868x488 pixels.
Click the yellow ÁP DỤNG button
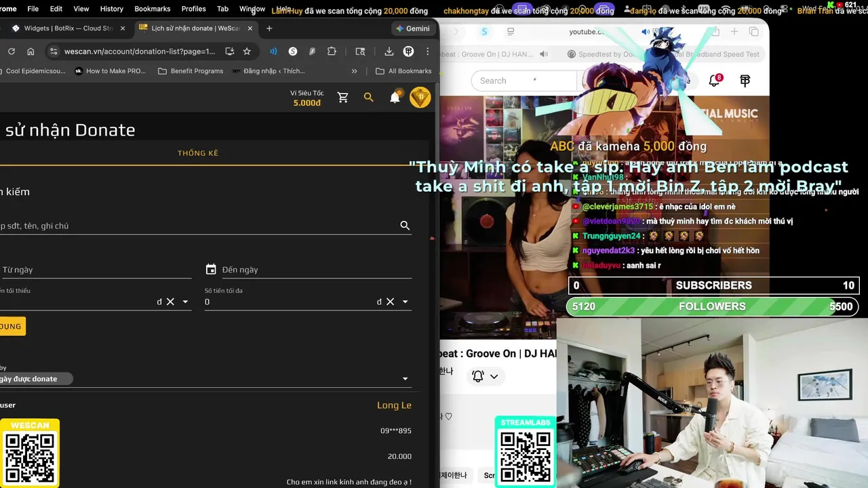click(x=12, y=326)
